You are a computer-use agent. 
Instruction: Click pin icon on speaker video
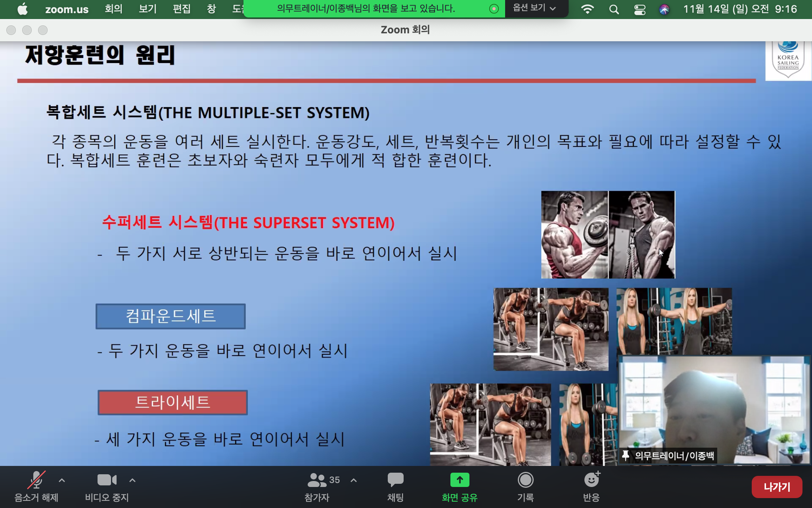click(626, 455)
